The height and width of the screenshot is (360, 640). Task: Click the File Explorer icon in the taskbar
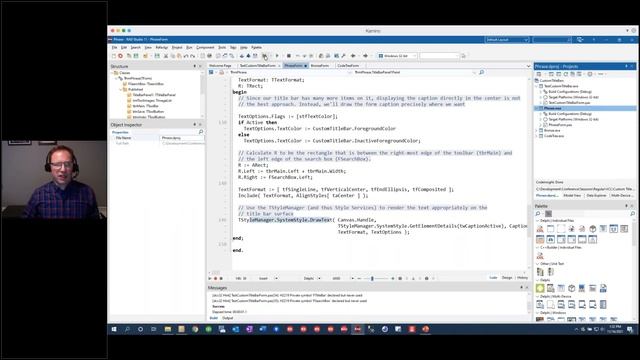168,329
